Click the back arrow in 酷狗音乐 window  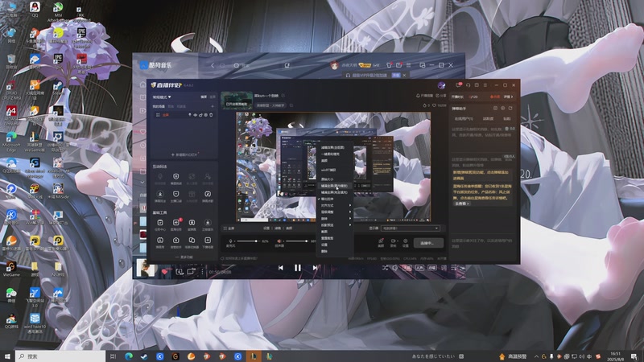point(213,65)
